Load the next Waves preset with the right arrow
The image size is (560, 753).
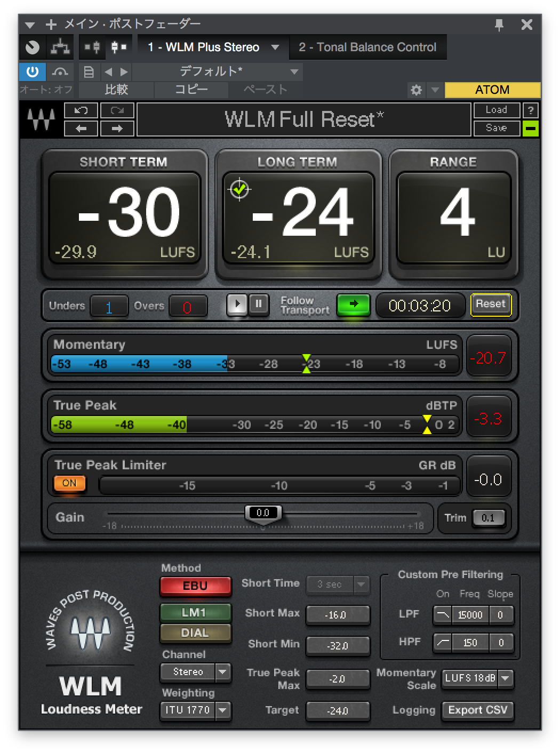117,129
